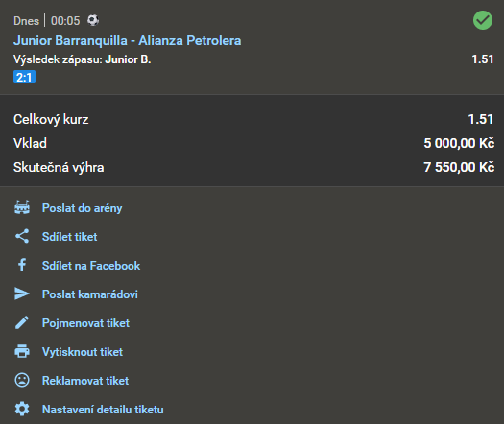Open Reklamovat tiket link

85,381
